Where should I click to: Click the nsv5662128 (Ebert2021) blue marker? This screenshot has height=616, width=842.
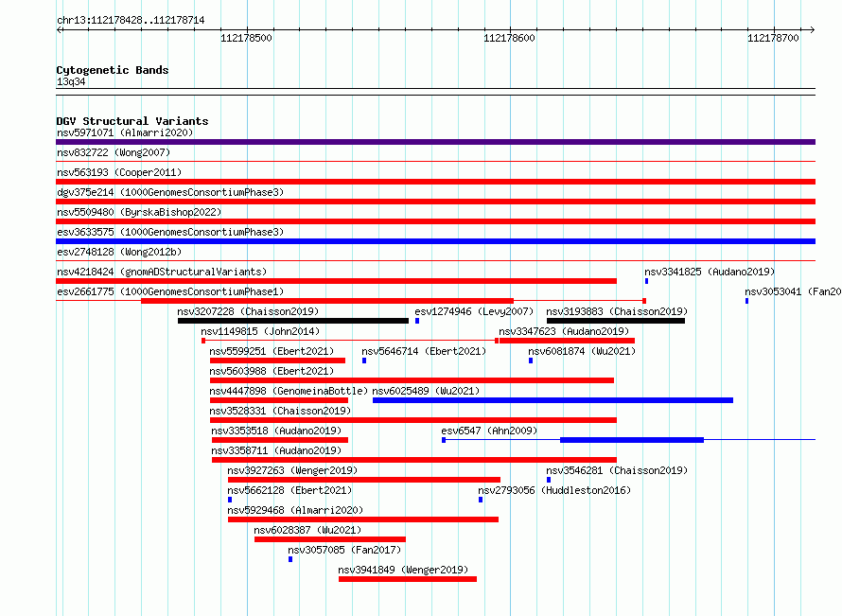click(x=230, y=500)
